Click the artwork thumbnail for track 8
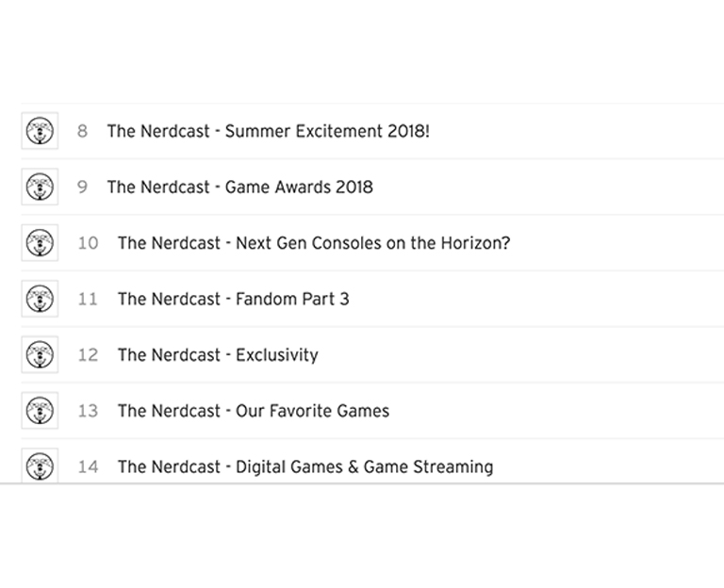Viewport: 724px width, 588px height. tap(40, 131)
